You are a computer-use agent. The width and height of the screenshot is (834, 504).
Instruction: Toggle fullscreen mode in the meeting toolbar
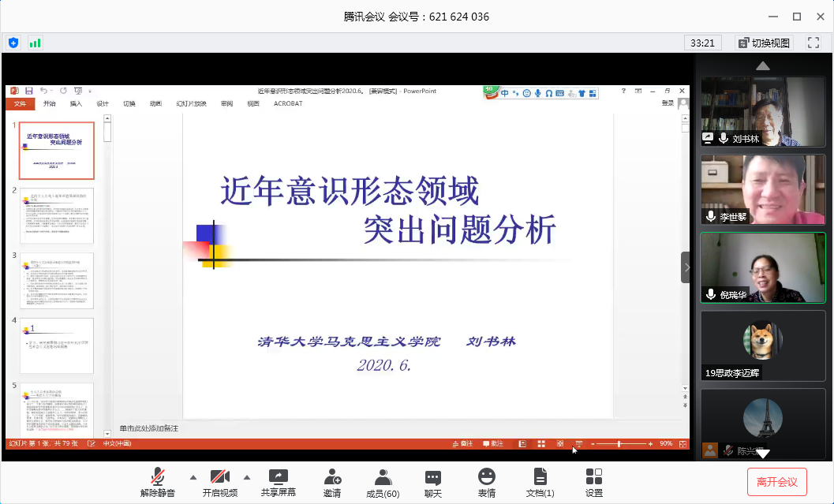pyautogui.click(x=813, y=43)
